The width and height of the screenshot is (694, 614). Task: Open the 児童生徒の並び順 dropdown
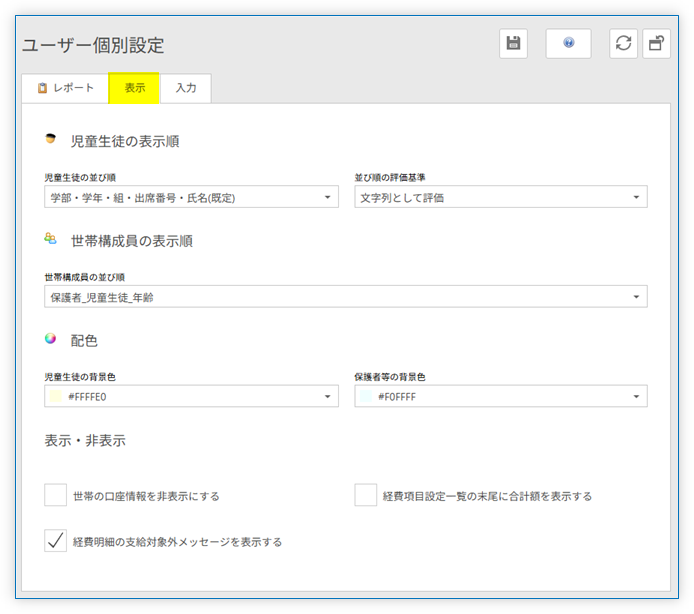pos(191,197)
